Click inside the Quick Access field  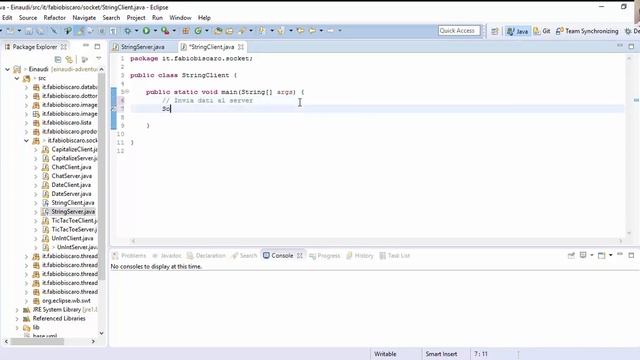(459, 31)
